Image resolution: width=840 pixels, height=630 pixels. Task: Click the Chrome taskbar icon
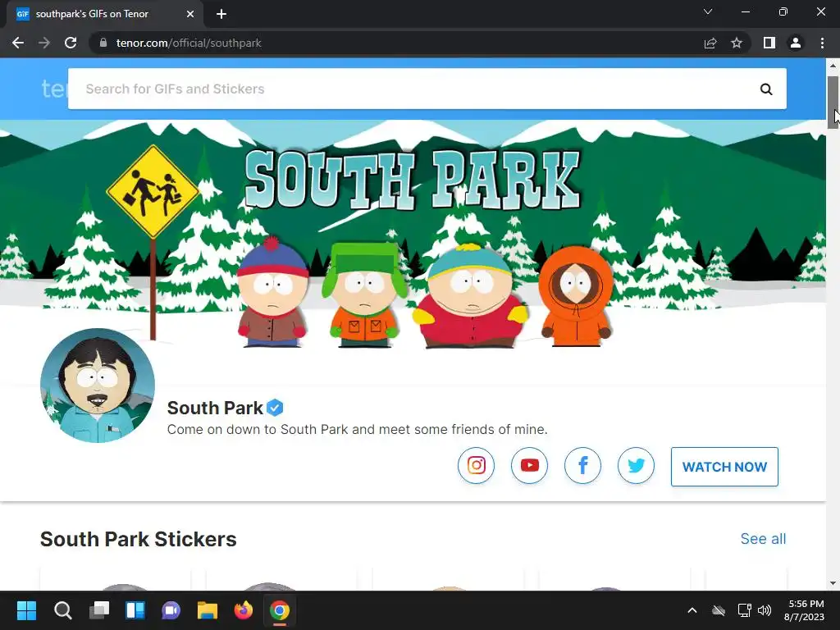tap(280, 610)
